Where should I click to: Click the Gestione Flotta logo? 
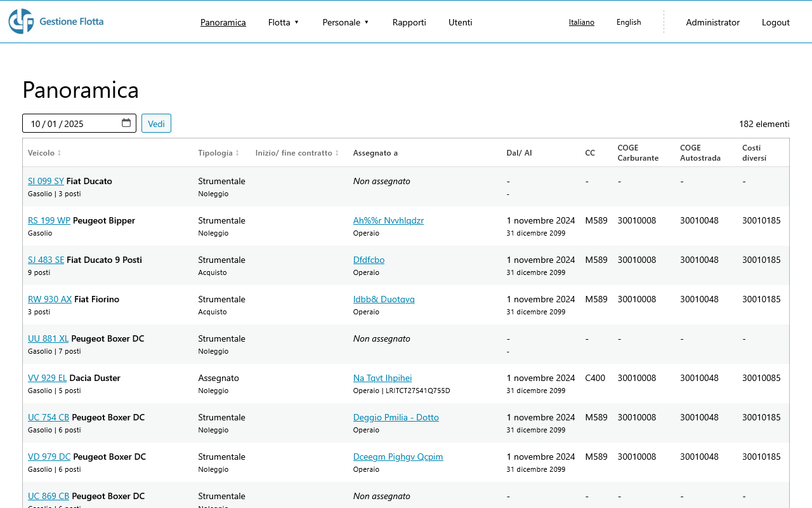point(56,22)
